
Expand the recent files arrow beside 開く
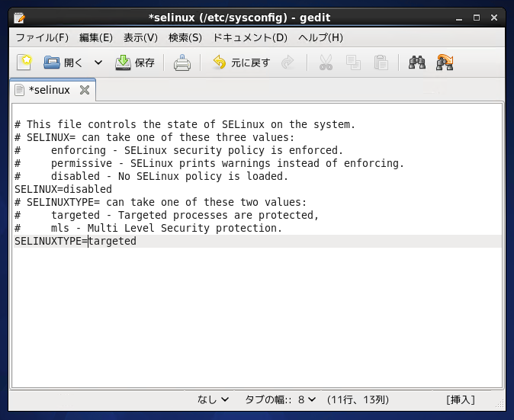click(x=98, y=63)
